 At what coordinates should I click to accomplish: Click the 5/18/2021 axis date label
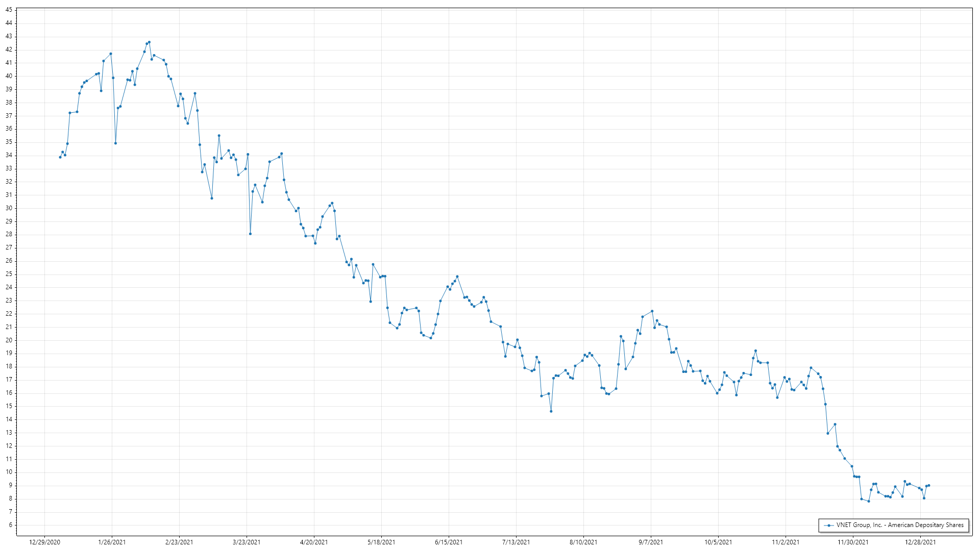point(381,542)
